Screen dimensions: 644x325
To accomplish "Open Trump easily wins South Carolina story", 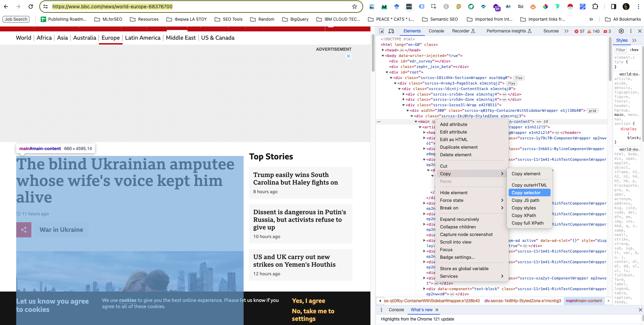I will coord(296,179).
